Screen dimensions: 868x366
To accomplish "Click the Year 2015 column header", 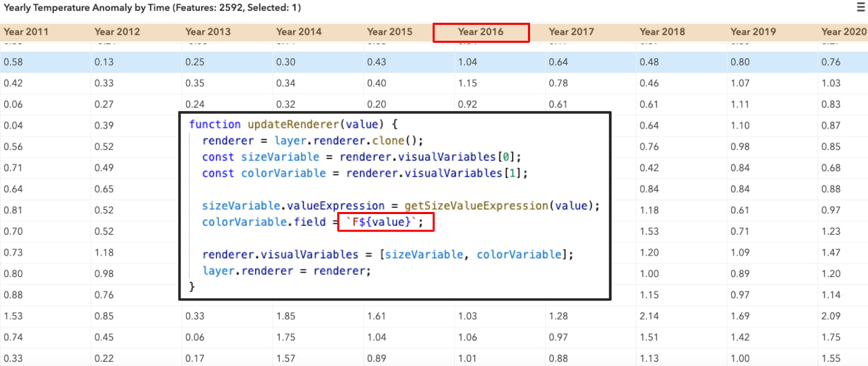I will point(390,32).
